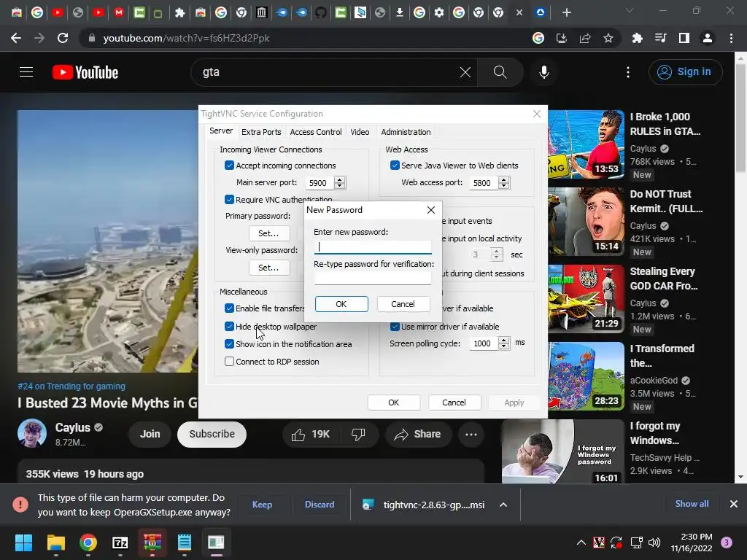Focus the Enter new password field

pyautogui.click(x=373, y=246)
